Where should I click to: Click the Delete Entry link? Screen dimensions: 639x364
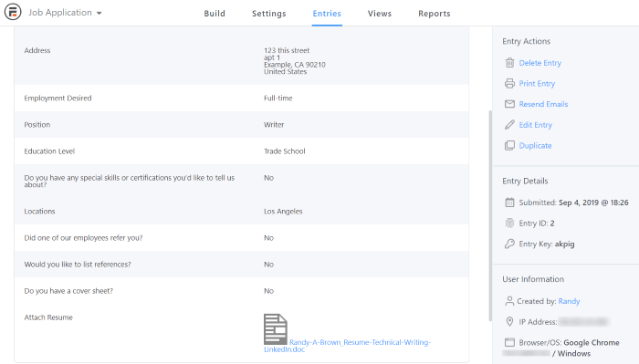click(x=540, y=63)
